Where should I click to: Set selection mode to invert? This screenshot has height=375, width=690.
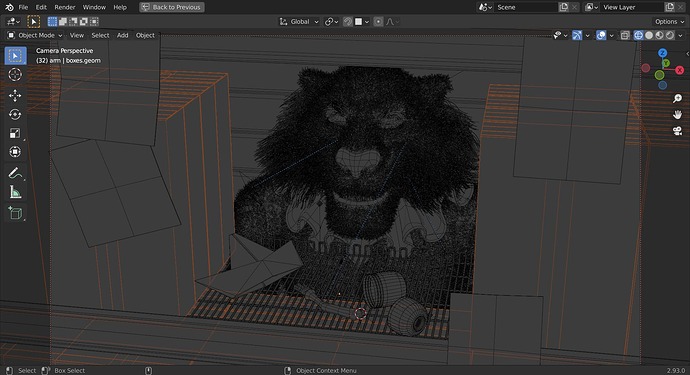[x=83, y=22]
